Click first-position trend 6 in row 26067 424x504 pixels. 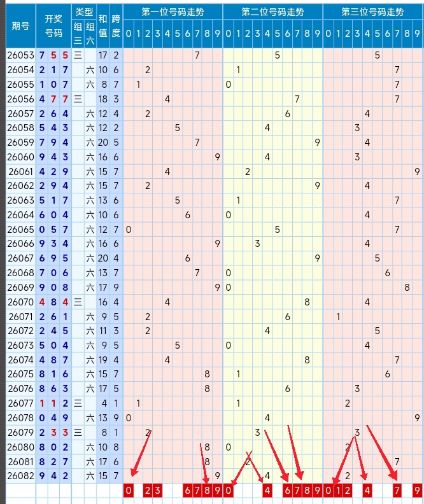(187, 258)
